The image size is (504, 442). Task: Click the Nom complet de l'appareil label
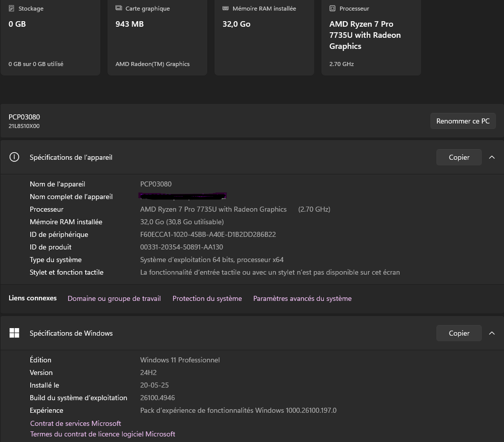point(71,197)
